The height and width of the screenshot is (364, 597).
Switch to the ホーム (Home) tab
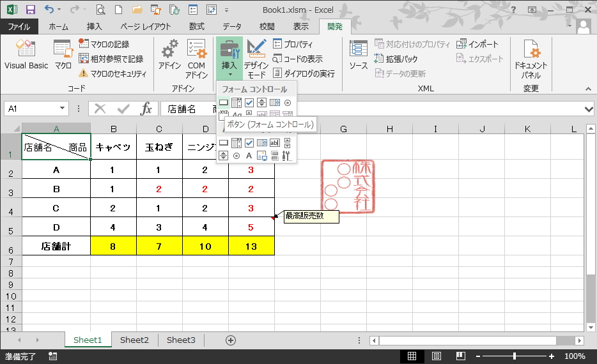point(58,26)
